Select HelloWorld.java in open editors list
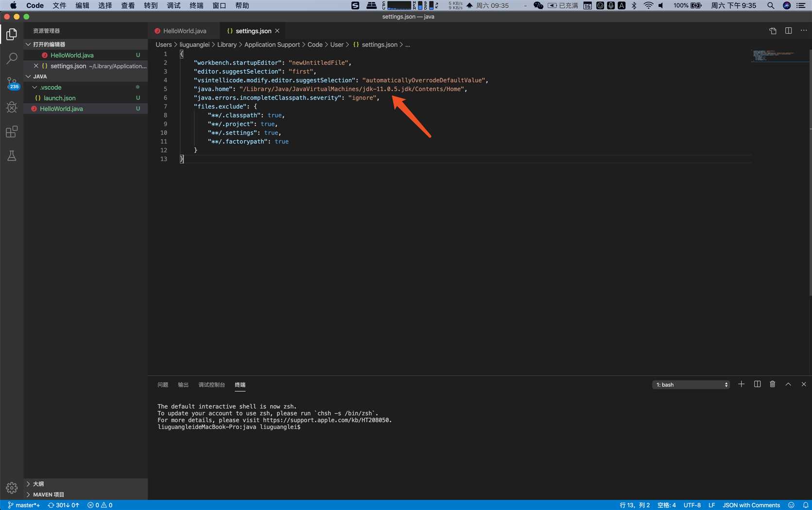Image resolution: width=812 pixels, height=510 pixels. click(86, 55)
